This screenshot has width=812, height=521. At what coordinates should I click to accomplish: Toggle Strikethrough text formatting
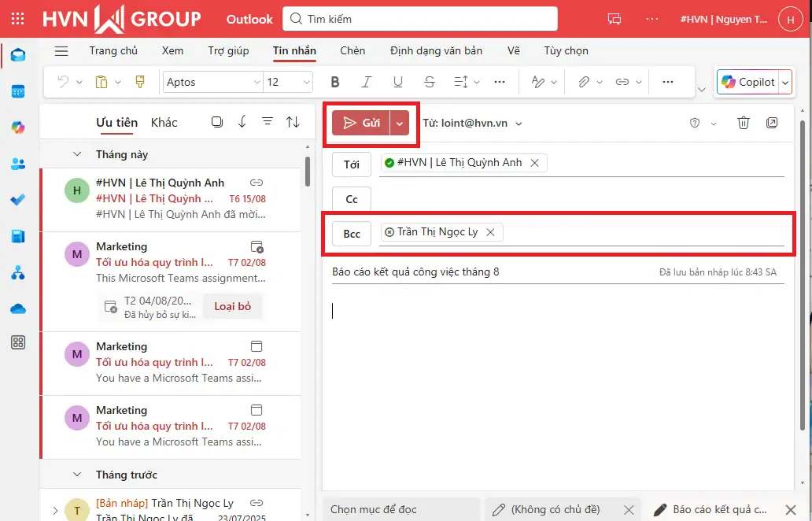coord(429,82)
